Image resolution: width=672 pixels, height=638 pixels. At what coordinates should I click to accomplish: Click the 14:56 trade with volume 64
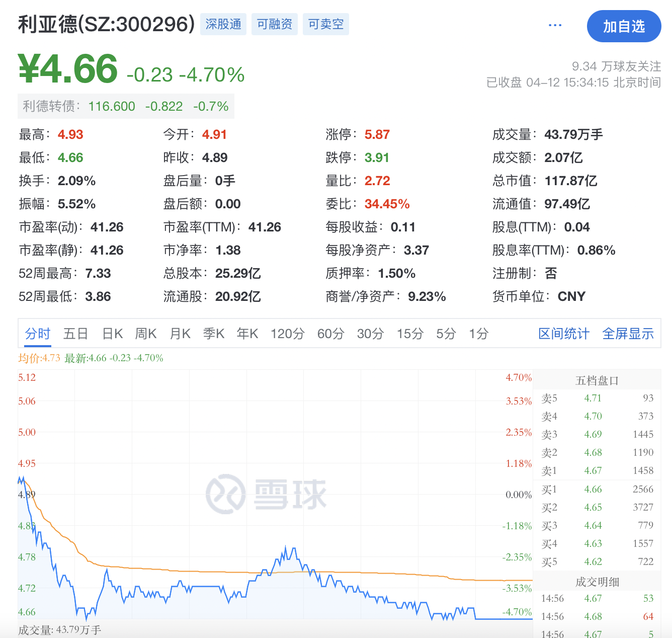tap(597, 616)
